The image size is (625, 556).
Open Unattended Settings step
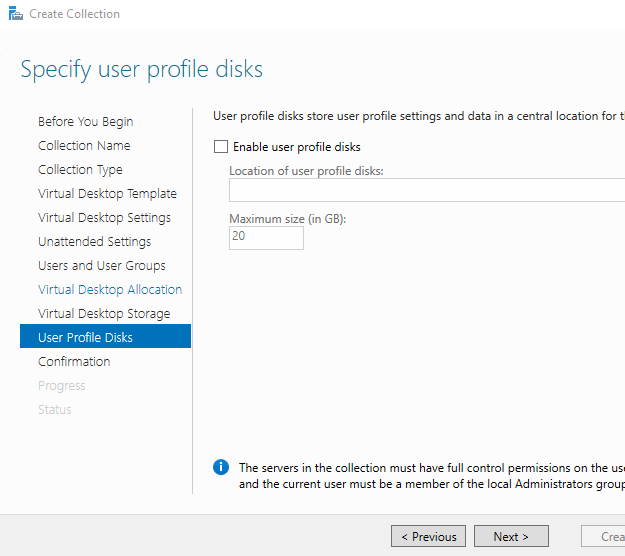94,242
